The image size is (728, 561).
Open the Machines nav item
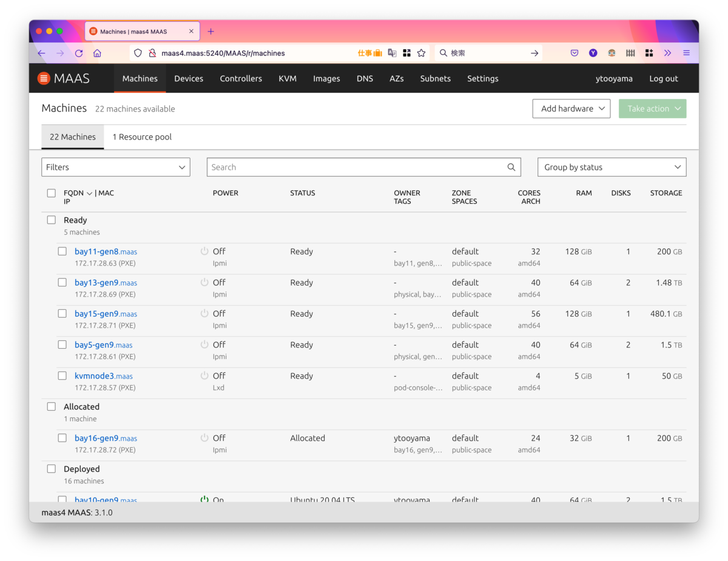point(140,78)
